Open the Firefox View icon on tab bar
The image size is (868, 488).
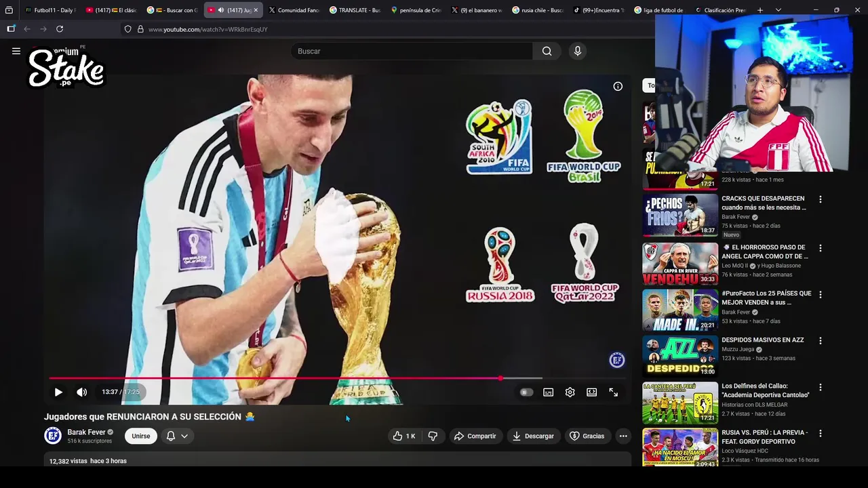point(9,10)
